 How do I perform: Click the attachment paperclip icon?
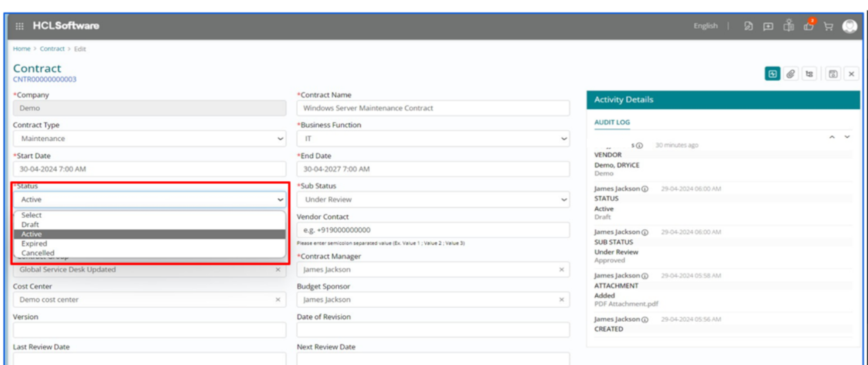[791, 74]
